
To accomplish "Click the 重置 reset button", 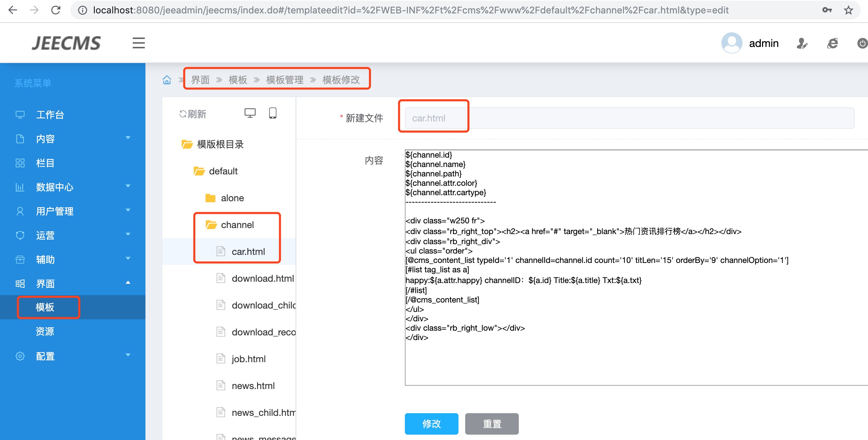I will point(491,424).
